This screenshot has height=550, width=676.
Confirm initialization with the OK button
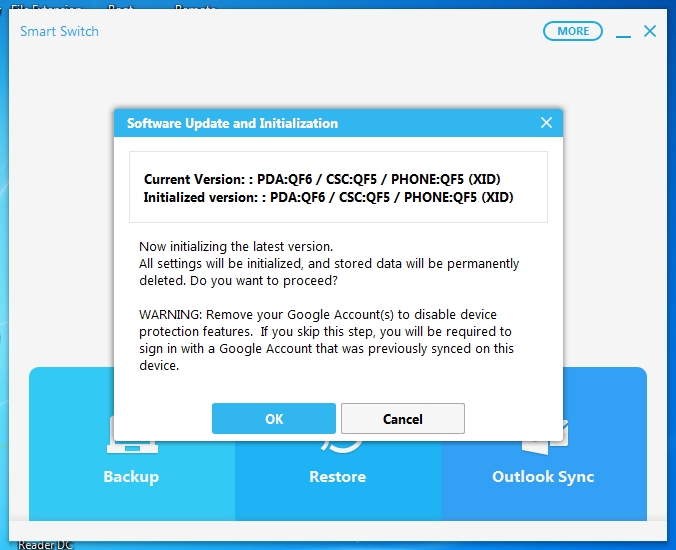(274, 419)
